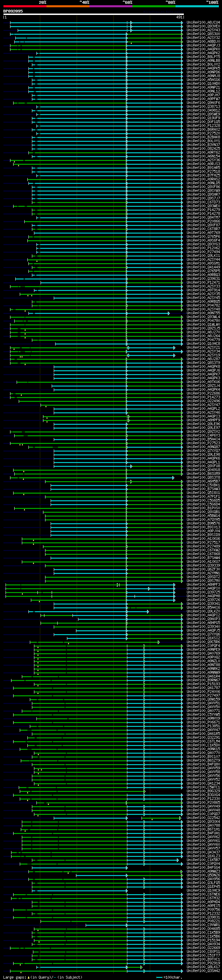The height and width of the screenshot is (980, 222).
Task: Click the =100char. scale legend
Action: (x=173, y=977)
